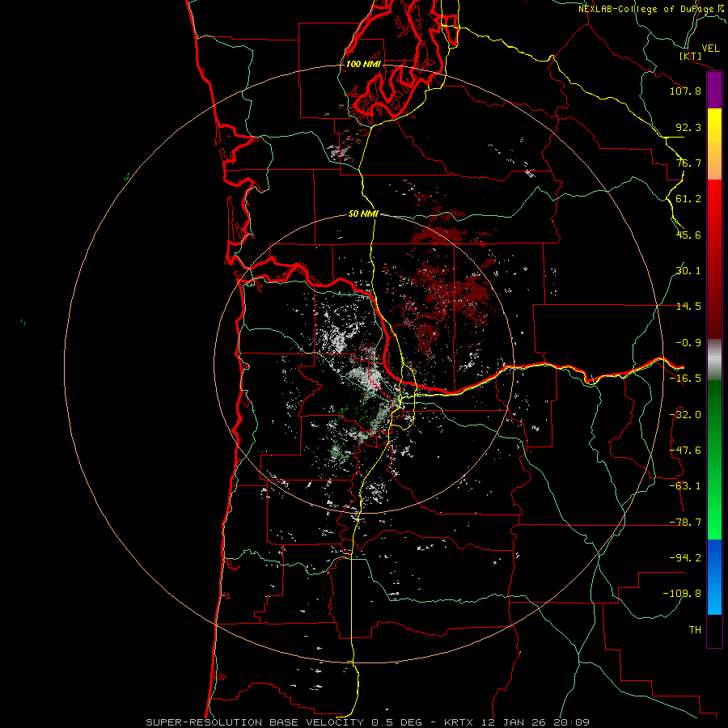Select the -94.2 velocity scale value
The height and width of the screenshot is (728, 728).
click(685, 557)
